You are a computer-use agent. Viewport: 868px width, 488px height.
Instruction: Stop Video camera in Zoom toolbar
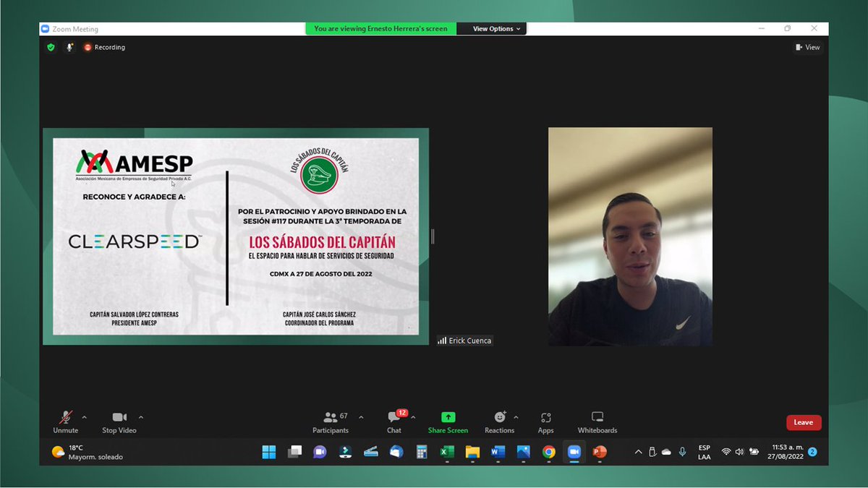119,422
